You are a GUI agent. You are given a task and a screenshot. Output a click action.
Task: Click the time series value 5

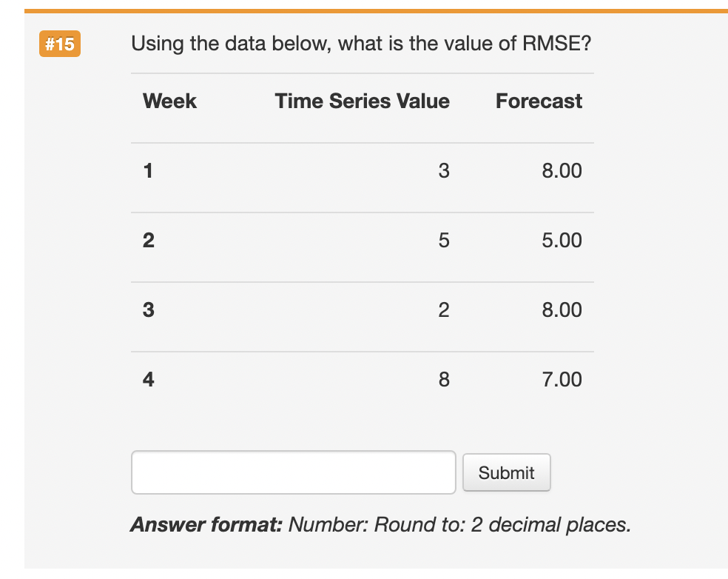point(445,240)
